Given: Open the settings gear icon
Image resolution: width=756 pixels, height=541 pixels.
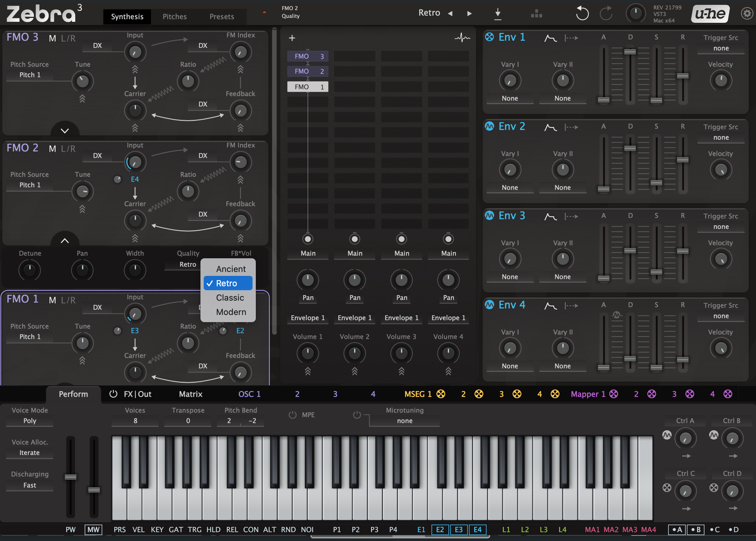Looking at the screenshot, I should (x=747, y=14).
